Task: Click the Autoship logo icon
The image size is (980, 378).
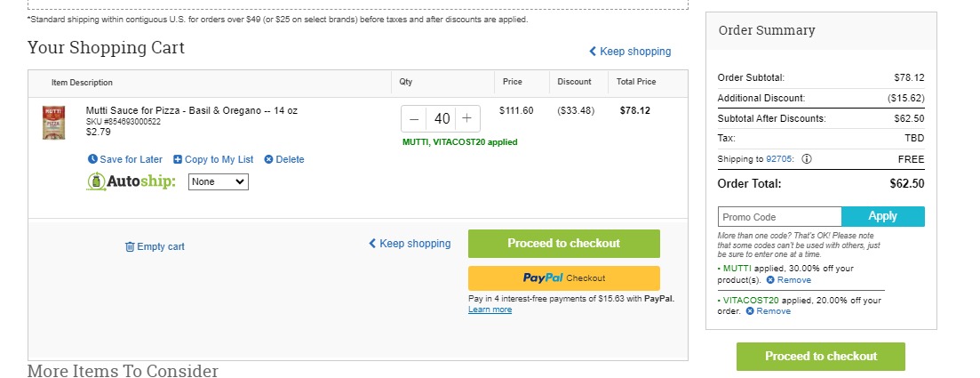Action: [x=97, y=181]
